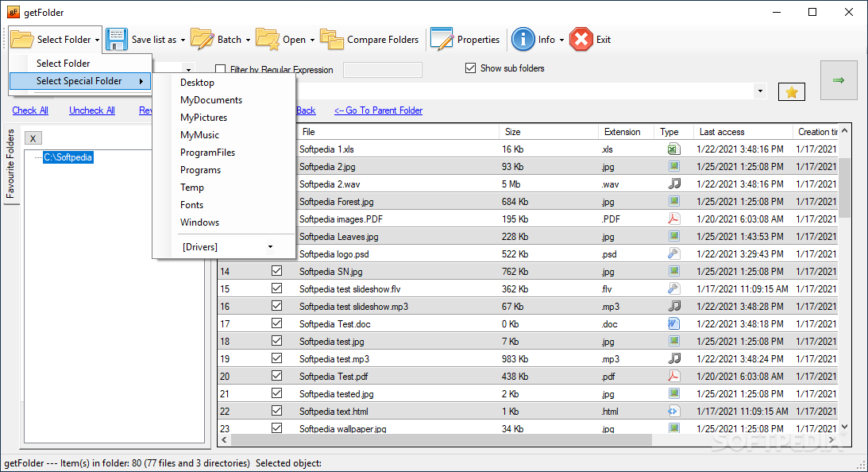
Task: Open the path combo box dropdown arrow
Action: point(760,91)
